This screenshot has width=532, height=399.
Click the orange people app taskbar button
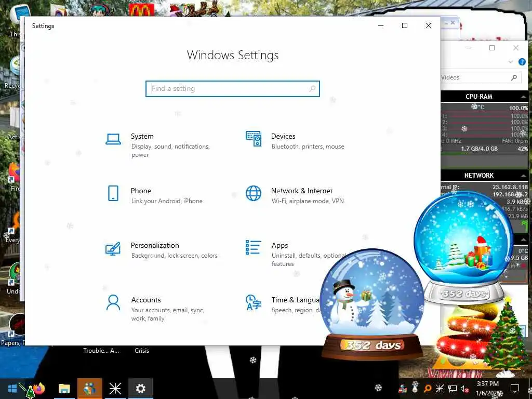point(89,389)
